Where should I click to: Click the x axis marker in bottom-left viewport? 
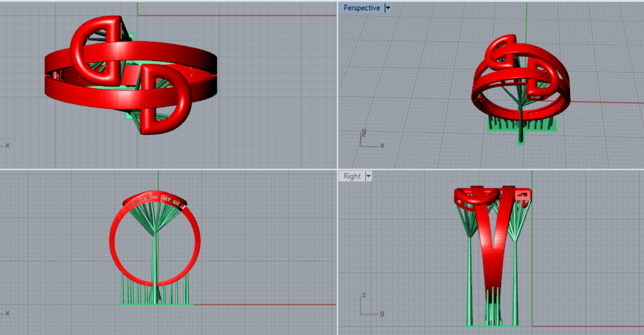point(7,313)
